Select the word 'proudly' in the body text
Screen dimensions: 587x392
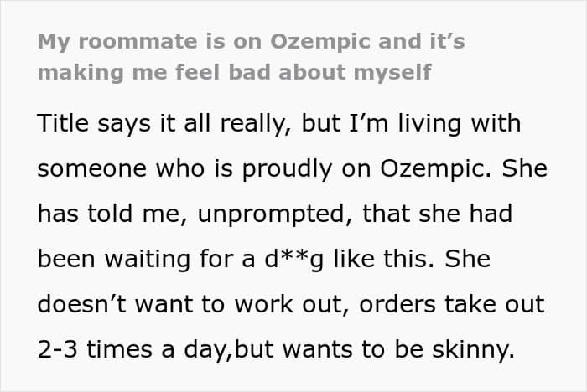287,169
